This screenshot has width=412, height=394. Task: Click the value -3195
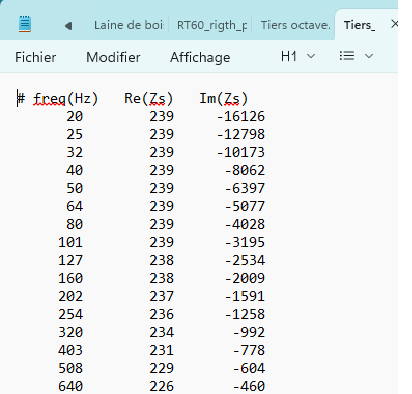click(245, 242)
